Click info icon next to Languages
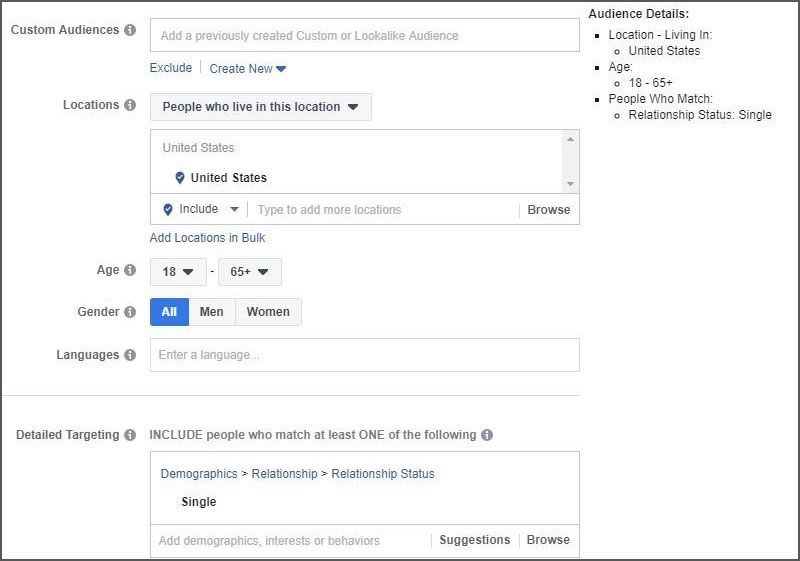 point(130,355)
